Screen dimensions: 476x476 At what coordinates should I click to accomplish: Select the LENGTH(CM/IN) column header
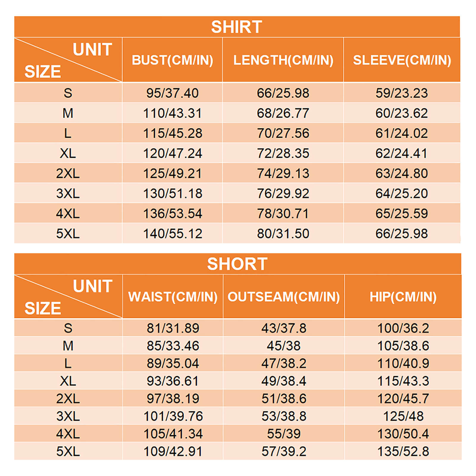283,60
